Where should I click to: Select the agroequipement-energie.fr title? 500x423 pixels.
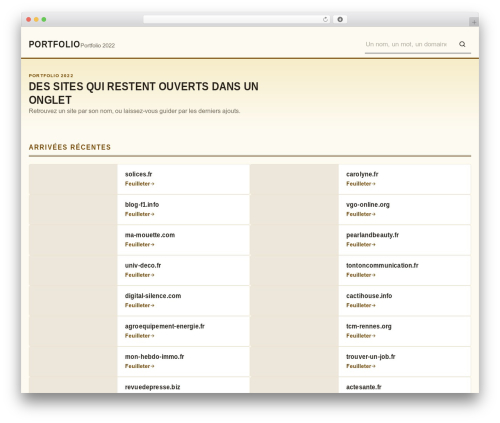click(165, 326)
